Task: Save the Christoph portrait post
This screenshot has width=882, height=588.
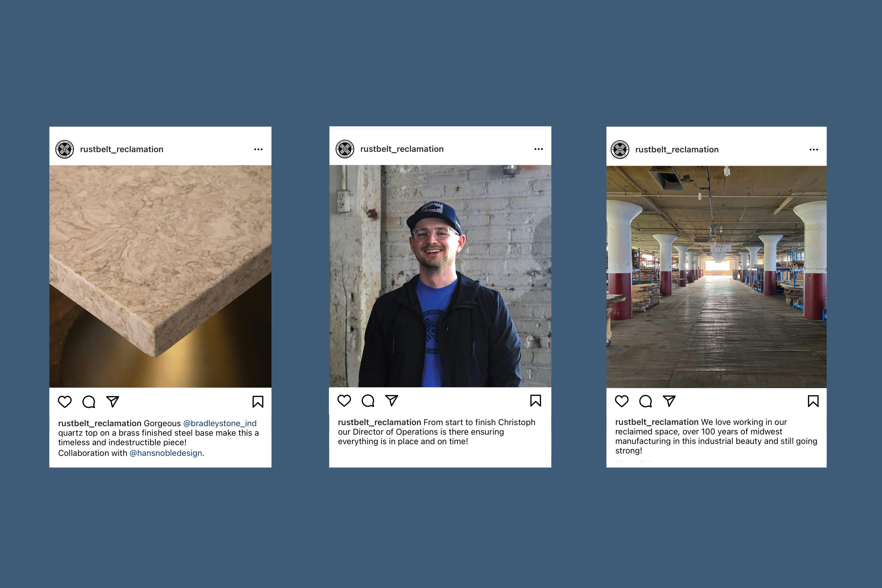Action: point(536,401)
